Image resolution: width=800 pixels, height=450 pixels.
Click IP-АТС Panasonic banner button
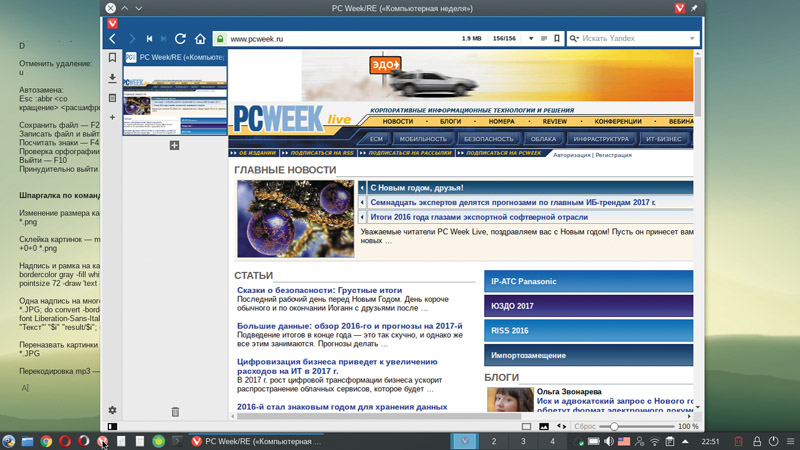point(588,281)
